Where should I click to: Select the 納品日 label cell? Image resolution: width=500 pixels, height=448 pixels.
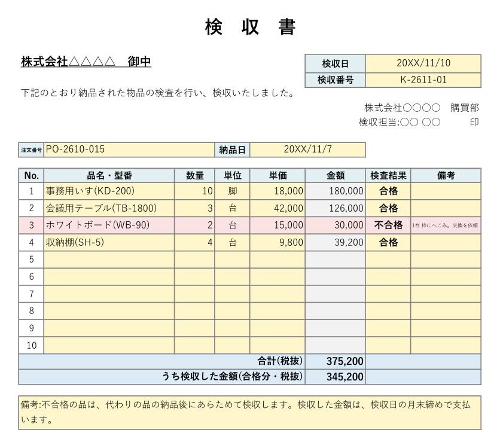[232, 150]
